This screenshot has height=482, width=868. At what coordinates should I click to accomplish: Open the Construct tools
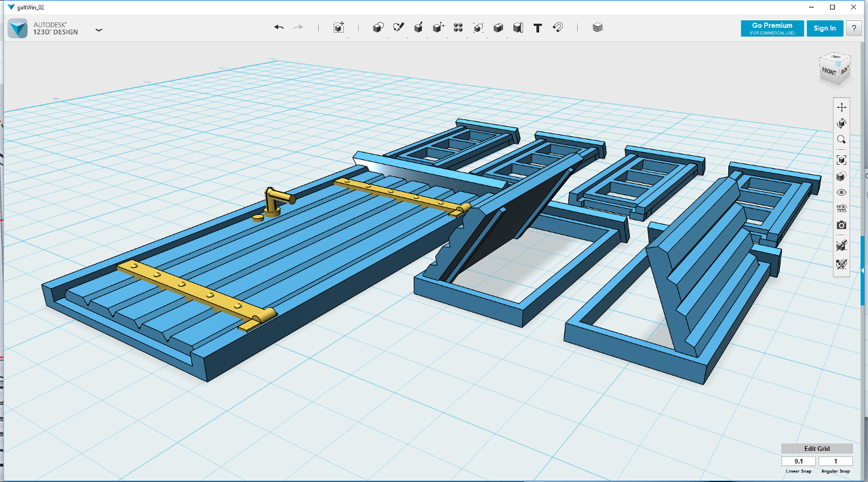[x=418, y=28]
